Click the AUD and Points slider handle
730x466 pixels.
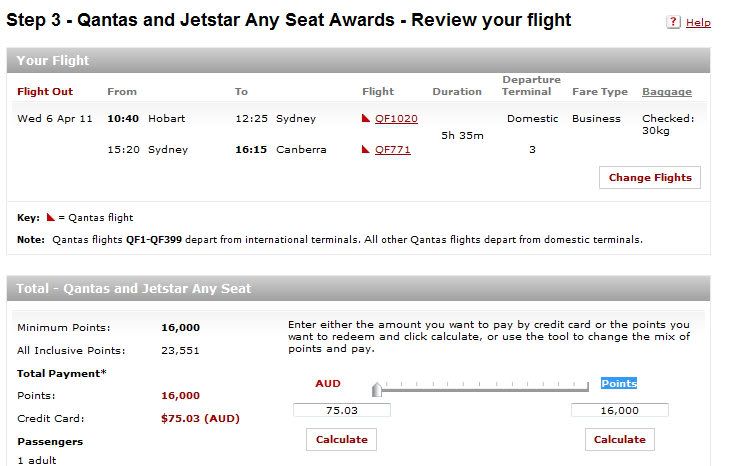[x=377, y=389]
